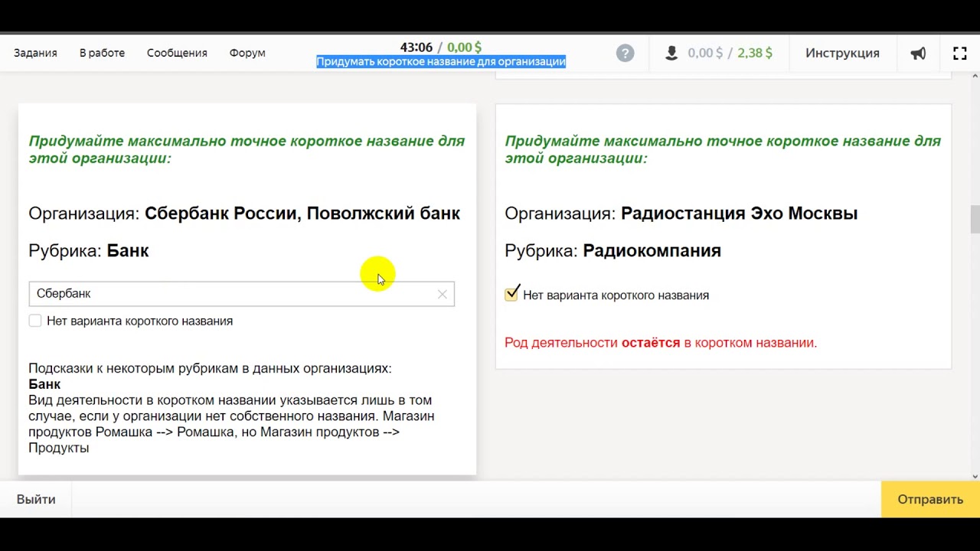The width and height of the screenshot is (980, 551).
Task: Toggle fullscreen mode icon
Action: pyautogui.click(x=960, y=53)
